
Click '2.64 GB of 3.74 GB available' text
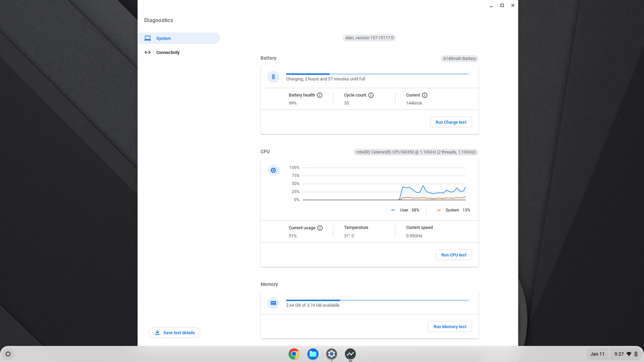313,305
